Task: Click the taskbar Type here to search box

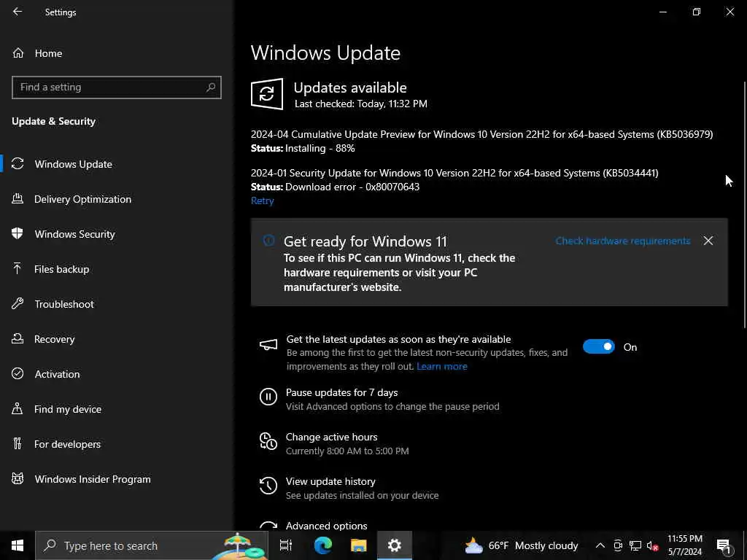Action: click(x=152, y=545)
